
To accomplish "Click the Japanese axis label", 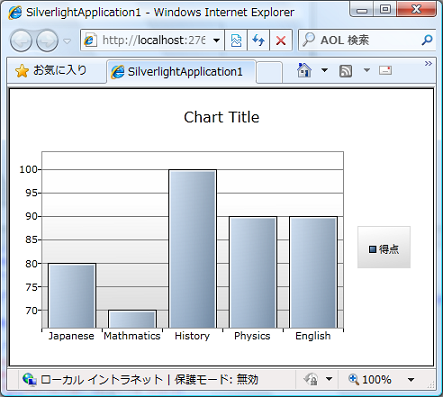I will (x=71, y=336).
